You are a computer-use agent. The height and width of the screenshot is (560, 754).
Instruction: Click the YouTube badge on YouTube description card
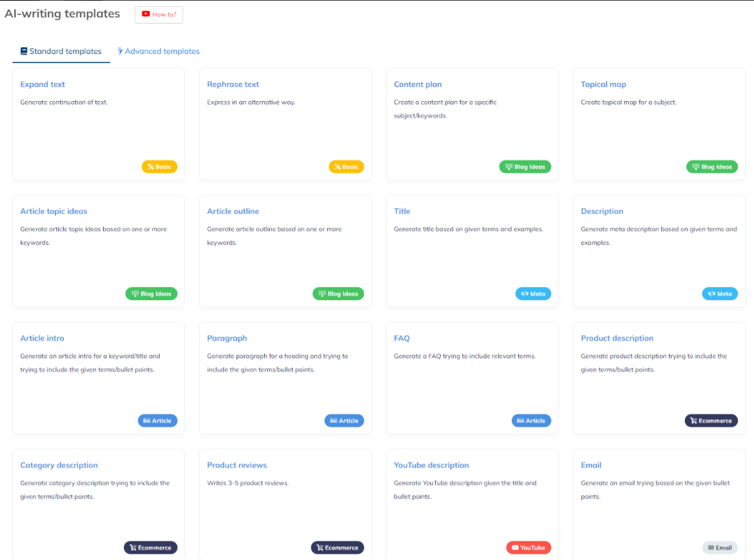528,547
